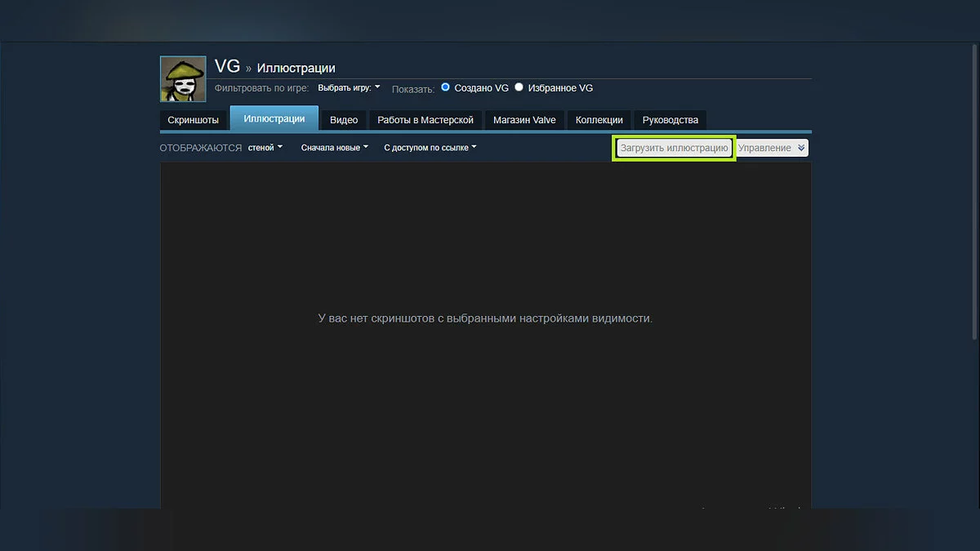Open the Работы в Мастерской tab

coord(425,120)
